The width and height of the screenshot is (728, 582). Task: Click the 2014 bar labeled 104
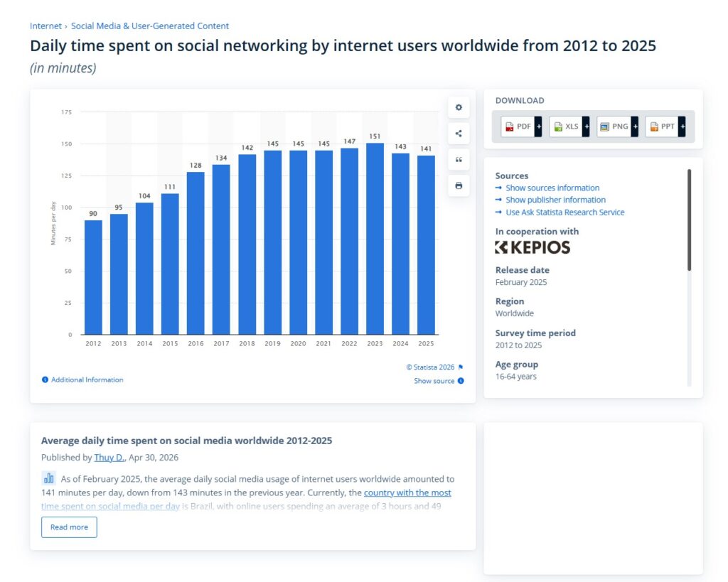[x=144, y=268]
